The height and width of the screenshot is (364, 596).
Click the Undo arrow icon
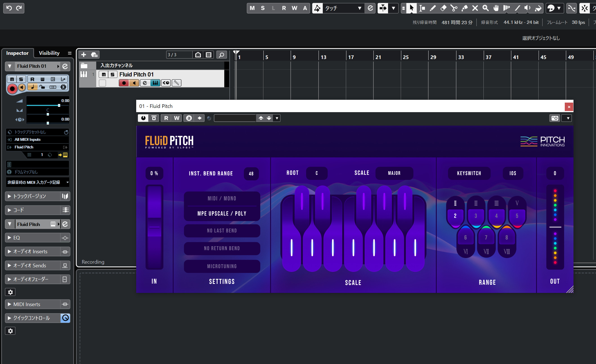pos(9,8)
